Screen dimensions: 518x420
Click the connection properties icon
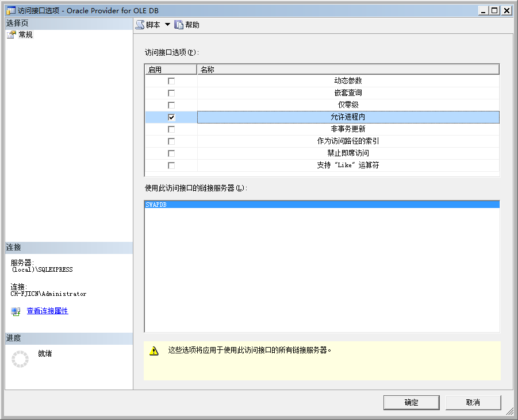[16, 311]
